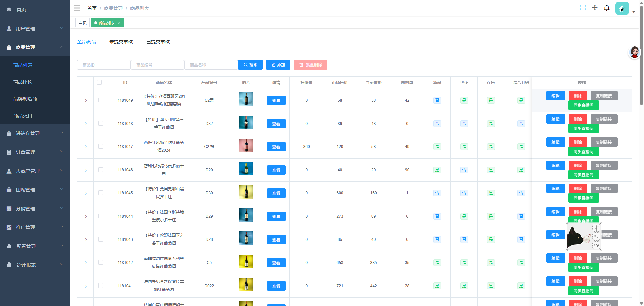The height and width of the screenshot is (306, 644).
Task: Check the select-all checkbox in table header
Action: (x=99, y=82)
